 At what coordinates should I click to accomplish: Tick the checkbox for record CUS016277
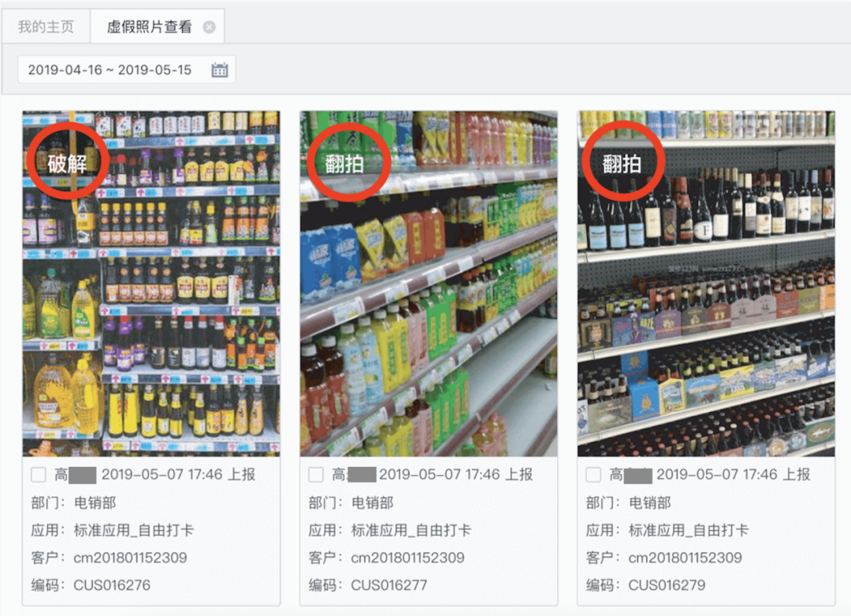click(316, 475)
